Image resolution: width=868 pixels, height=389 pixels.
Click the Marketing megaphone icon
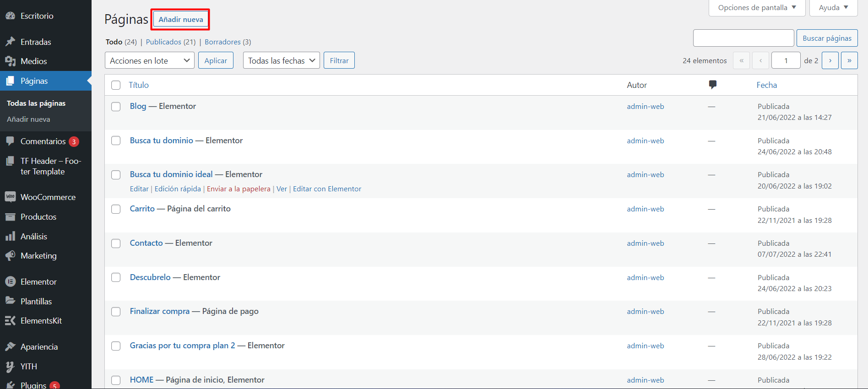tap(10, 256)
